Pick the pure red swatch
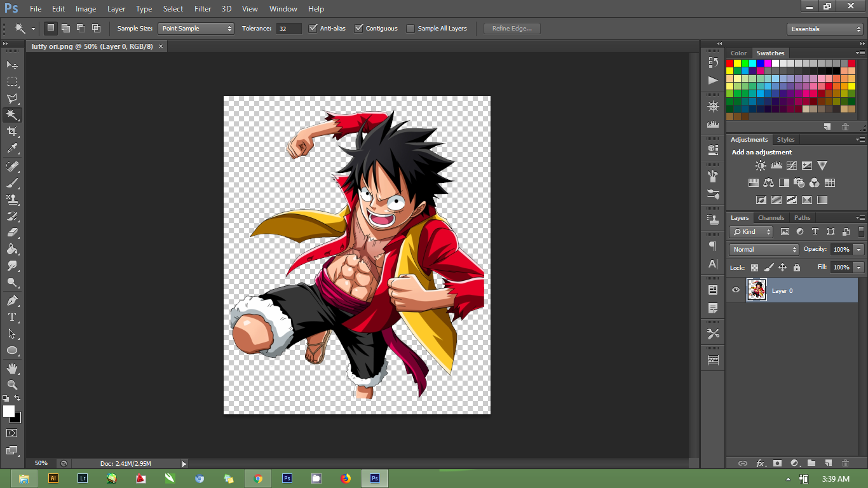 point(730,64)
